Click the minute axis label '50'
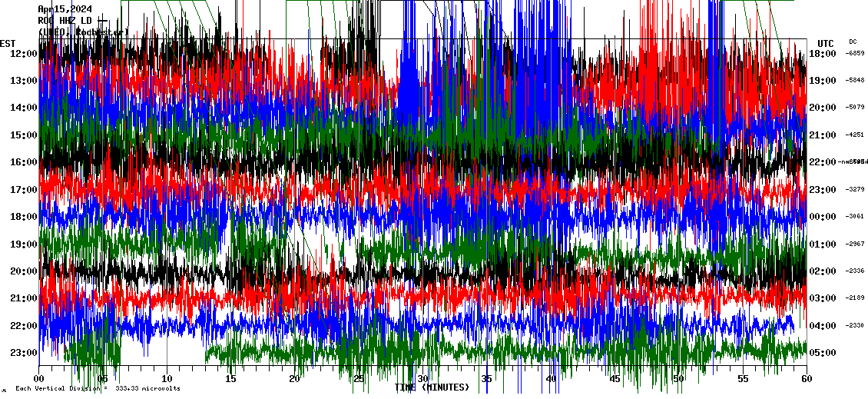The width and height of the screenshot is (868, 399). 679,380
